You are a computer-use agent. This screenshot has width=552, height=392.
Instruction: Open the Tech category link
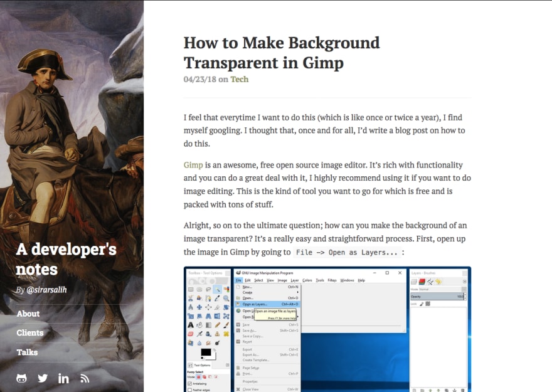pos(240,79)
